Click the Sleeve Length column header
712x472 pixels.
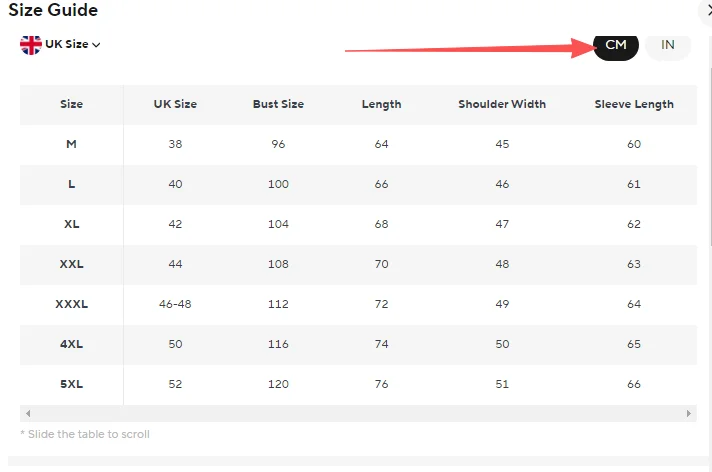[x=634, y=104]
